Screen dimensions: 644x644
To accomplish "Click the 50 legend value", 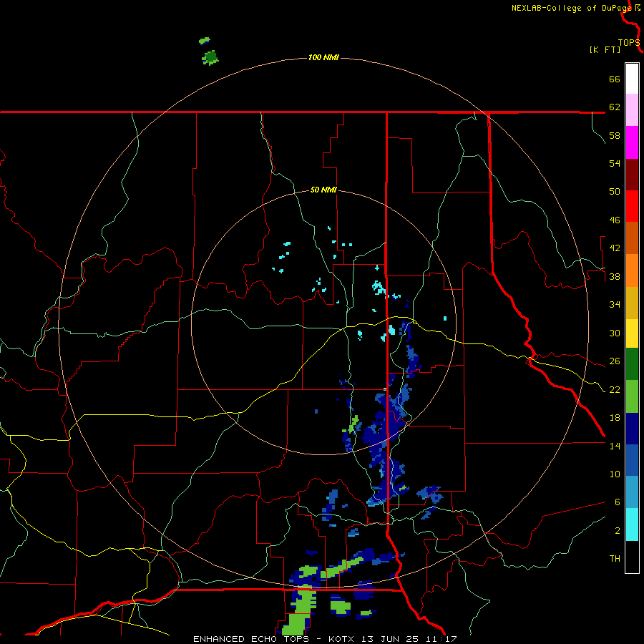I will (615, 192).
